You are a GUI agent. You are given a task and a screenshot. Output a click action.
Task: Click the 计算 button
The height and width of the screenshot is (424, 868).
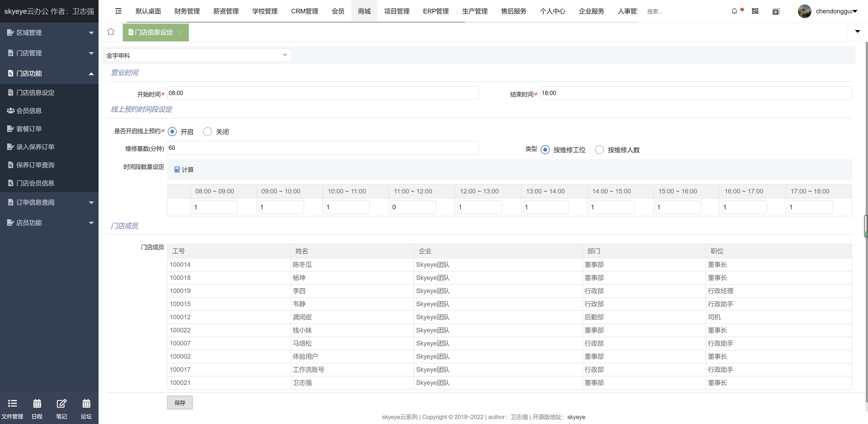coord(184,170)
